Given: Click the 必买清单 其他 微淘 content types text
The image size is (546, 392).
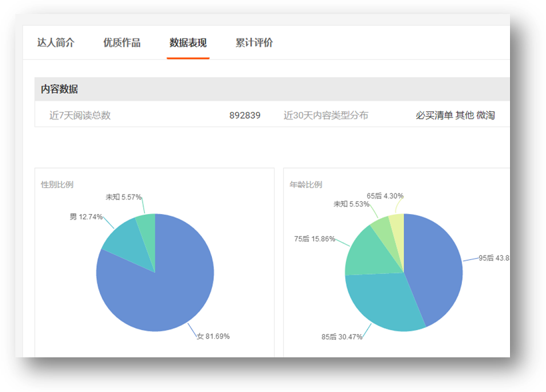Looking at the screenshot, I should (x=455, y=115).
